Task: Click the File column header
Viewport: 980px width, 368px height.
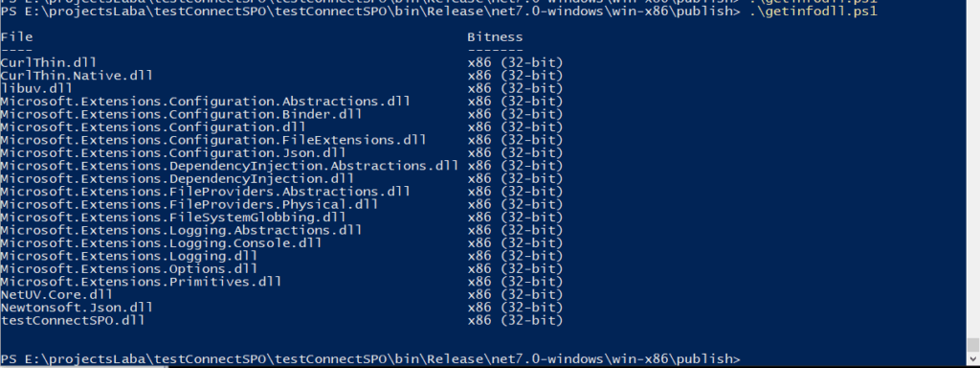Action: pos(16,37)
